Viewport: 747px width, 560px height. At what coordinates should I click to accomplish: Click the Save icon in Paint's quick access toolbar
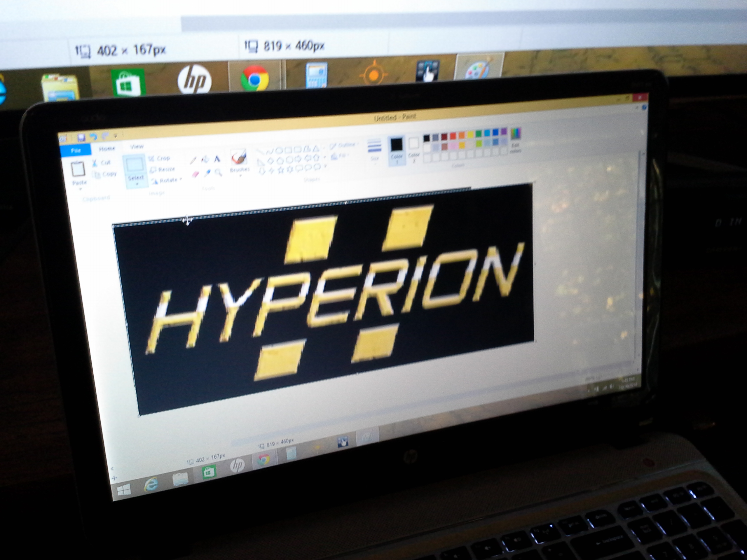coord(81,137)
